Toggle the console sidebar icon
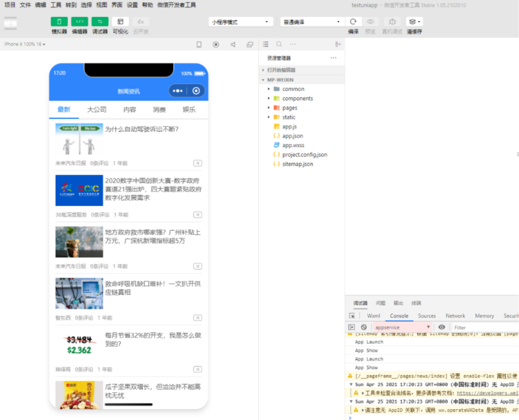This screenshot has width=519, height=420. (x=351, y=327)
